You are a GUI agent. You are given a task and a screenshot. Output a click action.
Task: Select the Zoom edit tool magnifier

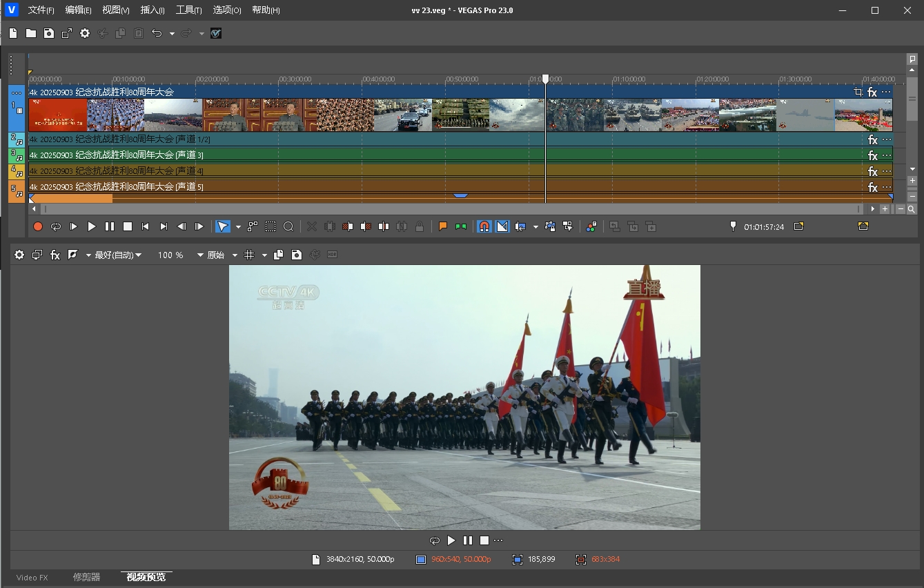click(288, 226)
